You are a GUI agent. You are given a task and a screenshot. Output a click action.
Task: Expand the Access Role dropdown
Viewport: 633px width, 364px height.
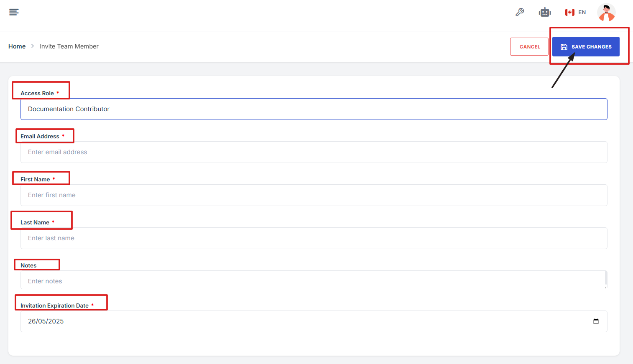(x=314, y=109)
